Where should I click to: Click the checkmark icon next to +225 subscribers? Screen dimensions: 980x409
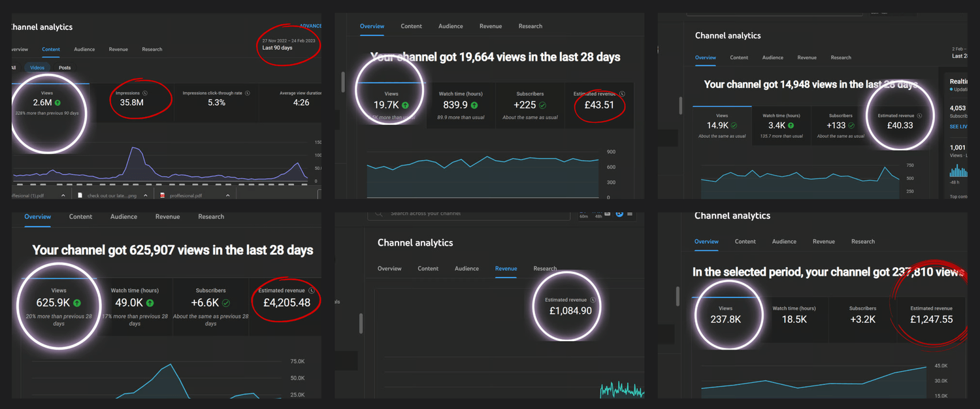[542, 105]
